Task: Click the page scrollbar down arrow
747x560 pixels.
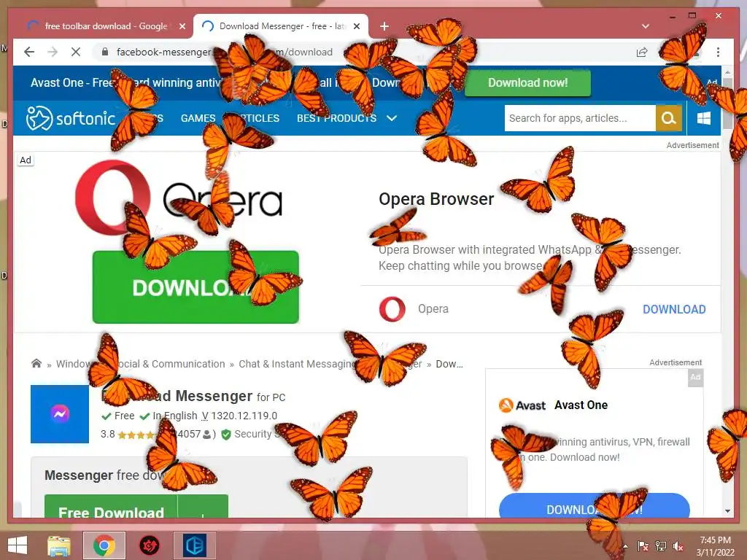Action: tap(727, 511)
